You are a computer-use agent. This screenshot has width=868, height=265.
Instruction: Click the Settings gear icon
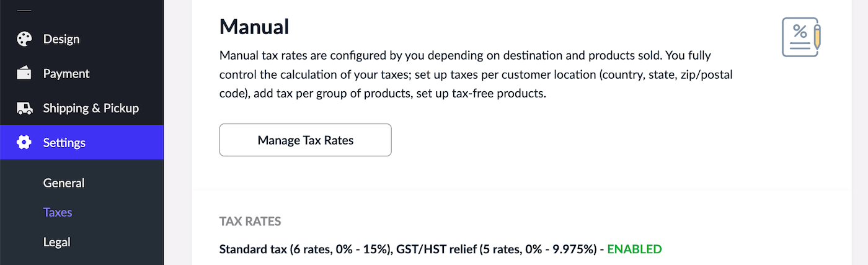tap(24, 143)
